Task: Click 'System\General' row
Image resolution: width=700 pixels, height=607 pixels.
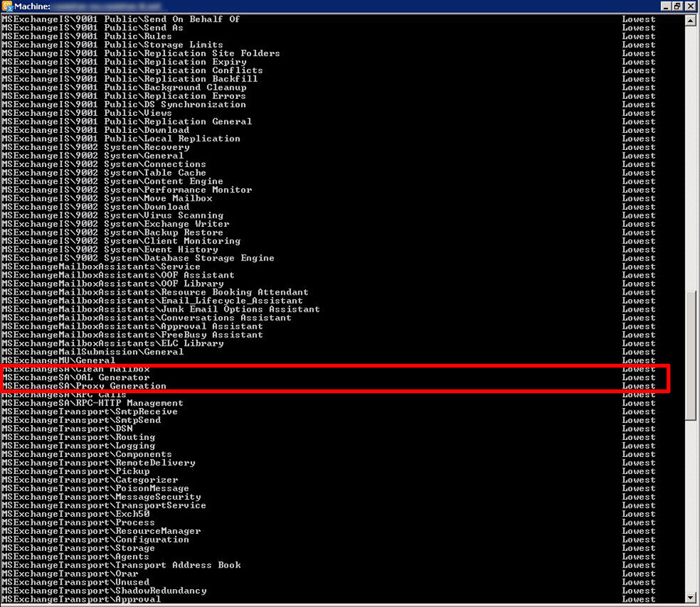Action: pos(328,155)
